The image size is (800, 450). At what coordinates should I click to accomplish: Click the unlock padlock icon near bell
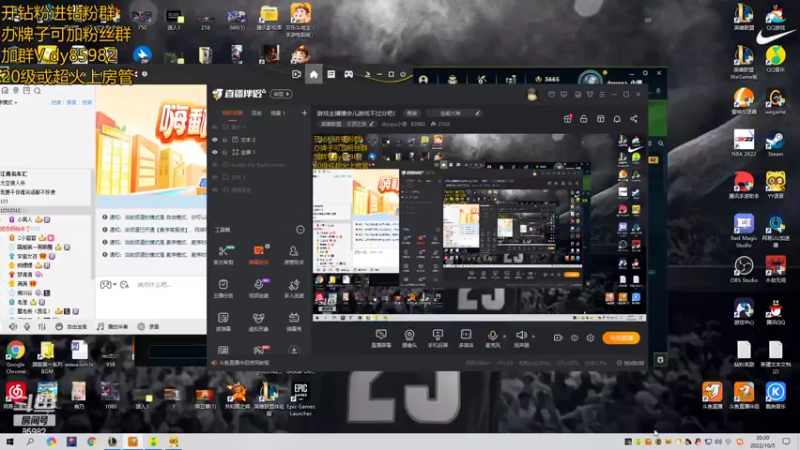pyautogui.click(x=584, y=119)
